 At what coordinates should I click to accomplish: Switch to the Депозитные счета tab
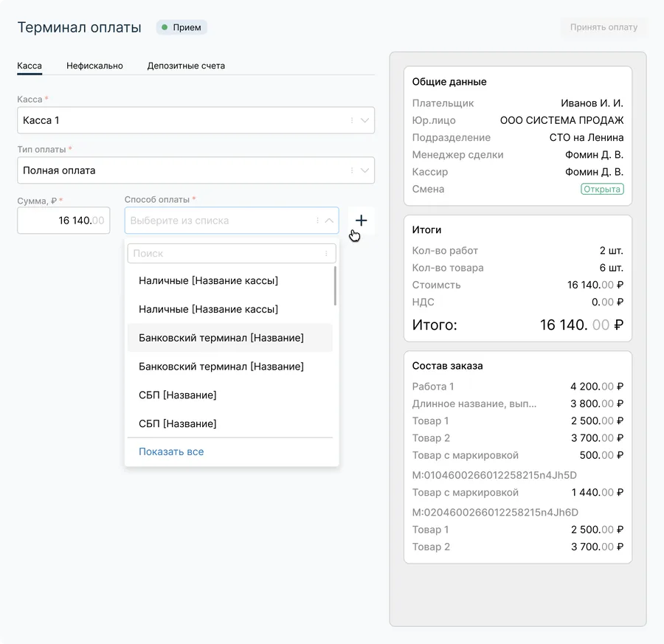[186, 66]
